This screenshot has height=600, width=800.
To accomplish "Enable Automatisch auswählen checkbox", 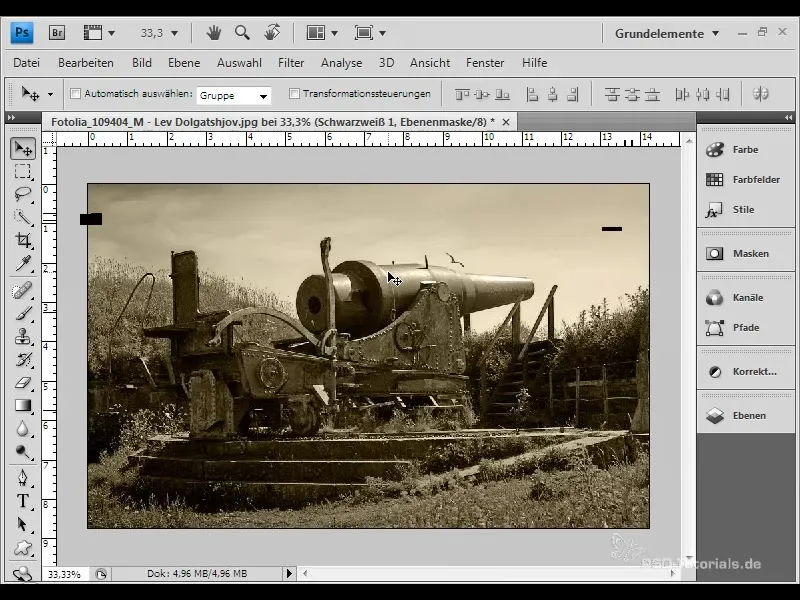I will pyautogui.click(x=76, y=93).
